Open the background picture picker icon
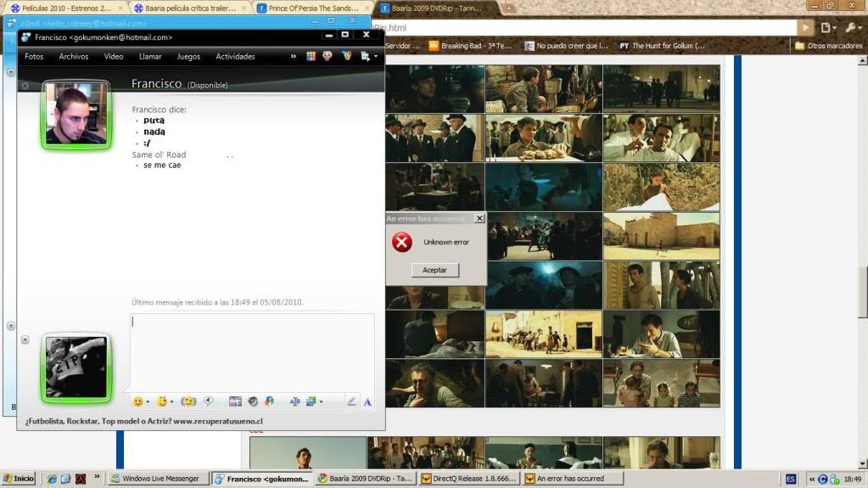 pos(311,401)
